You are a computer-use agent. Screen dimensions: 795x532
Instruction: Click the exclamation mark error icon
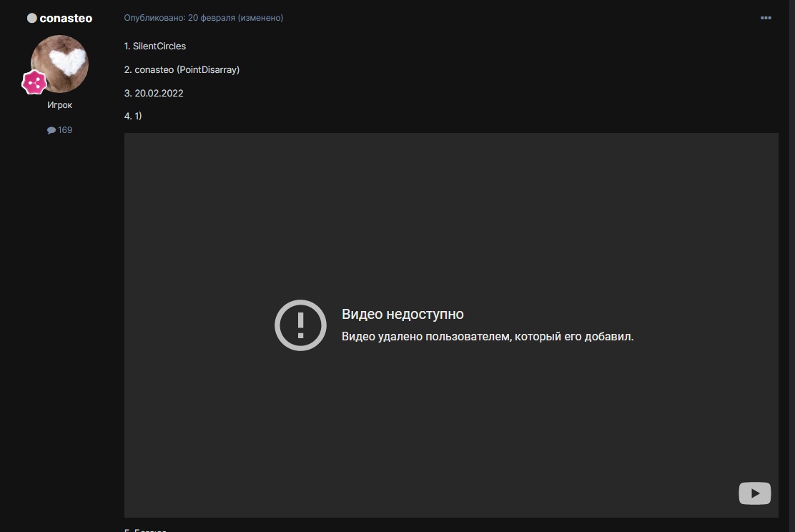pyautogui.click(x=300, y=325)
